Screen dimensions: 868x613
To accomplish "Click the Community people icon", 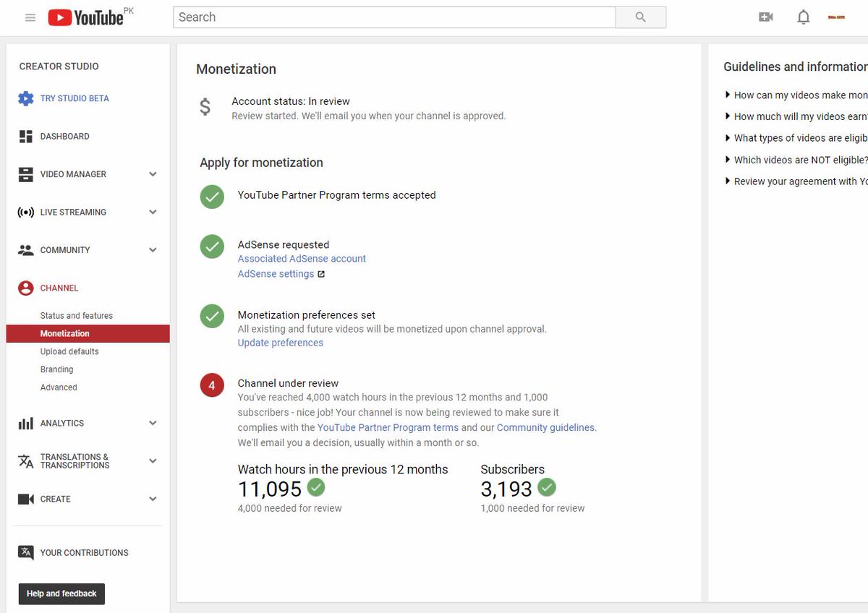I will point(26,250).
